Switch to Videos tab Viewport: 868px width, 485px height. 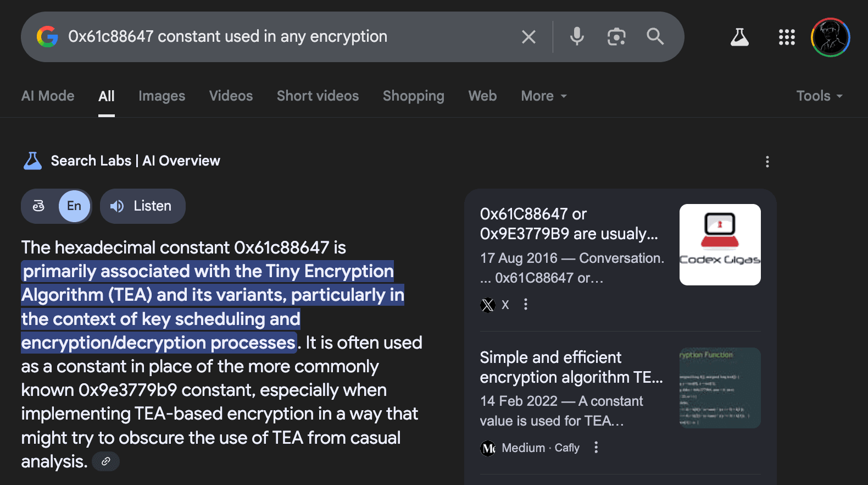231,96
